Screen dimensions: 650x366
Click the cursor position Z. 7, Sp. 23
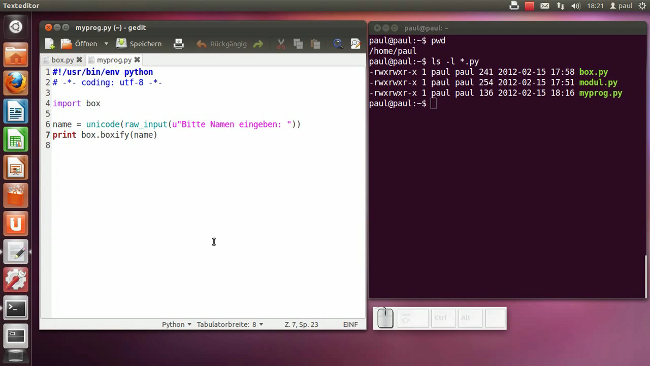(301, 324)
